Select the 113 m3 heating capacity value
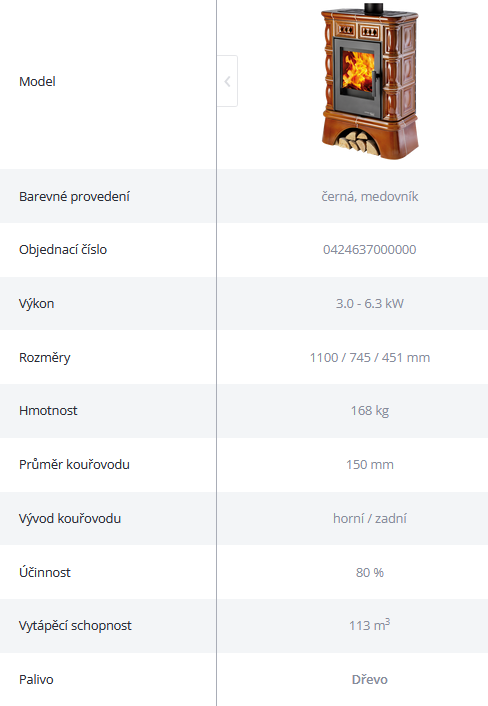This screenshot has height=706, width=488. pos(370,625)
